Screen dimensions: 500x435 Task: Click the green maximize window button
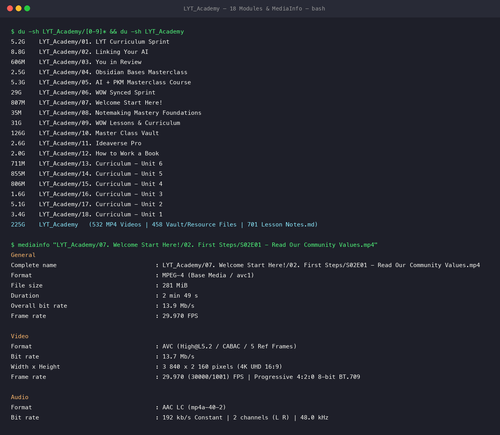coord(27,8)
